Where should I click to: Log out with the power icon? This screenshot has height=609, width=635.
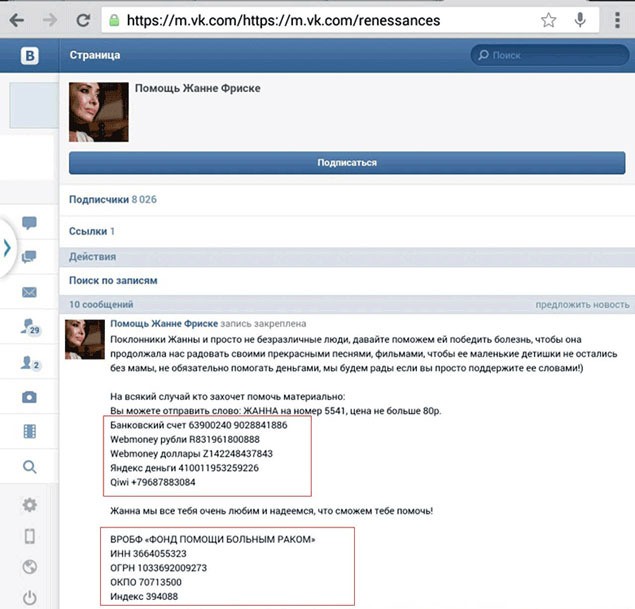[30, 598]
